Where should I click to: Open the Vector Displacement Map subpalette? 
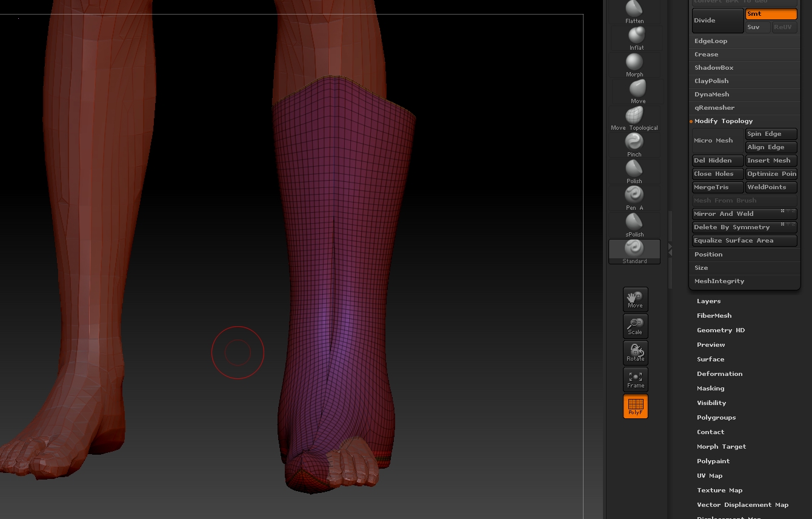[742, 505]
